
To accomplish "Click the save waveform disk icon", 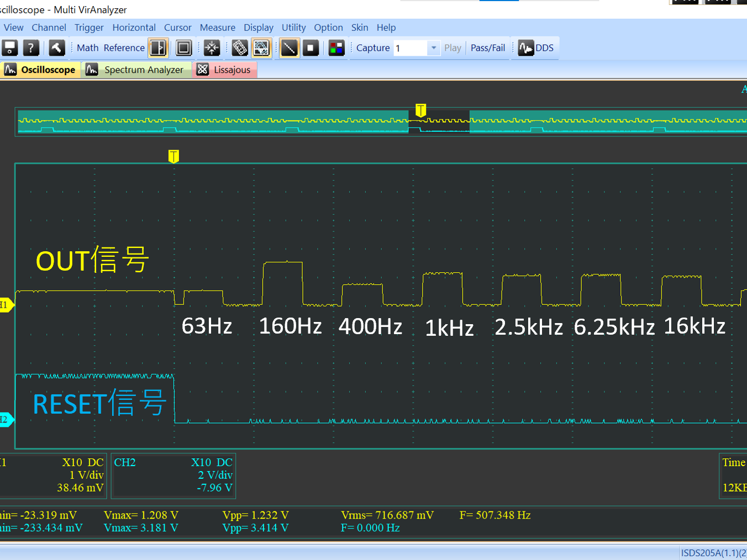I will pos(10,48).
